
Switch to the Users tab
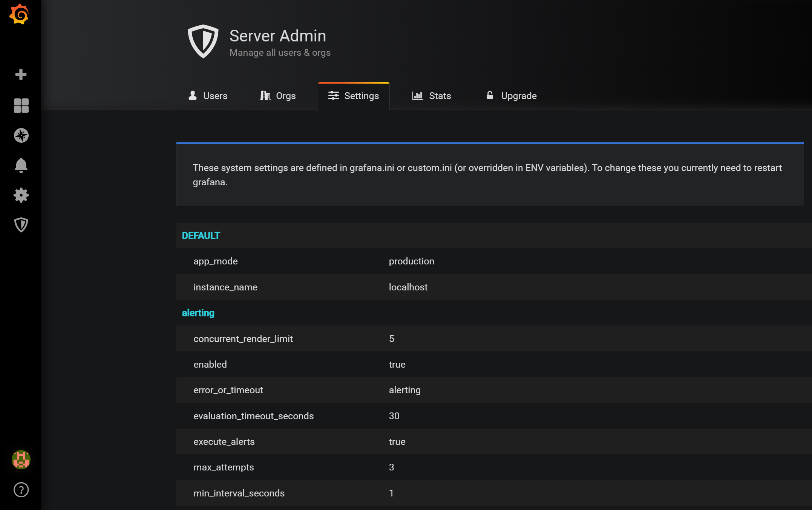[208, 96]
